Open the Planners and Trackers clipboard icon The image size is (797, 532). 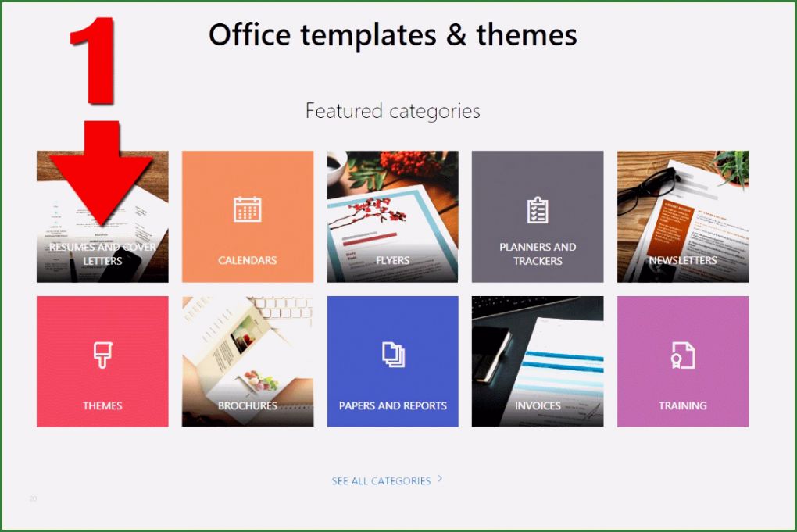click(538, 209)
